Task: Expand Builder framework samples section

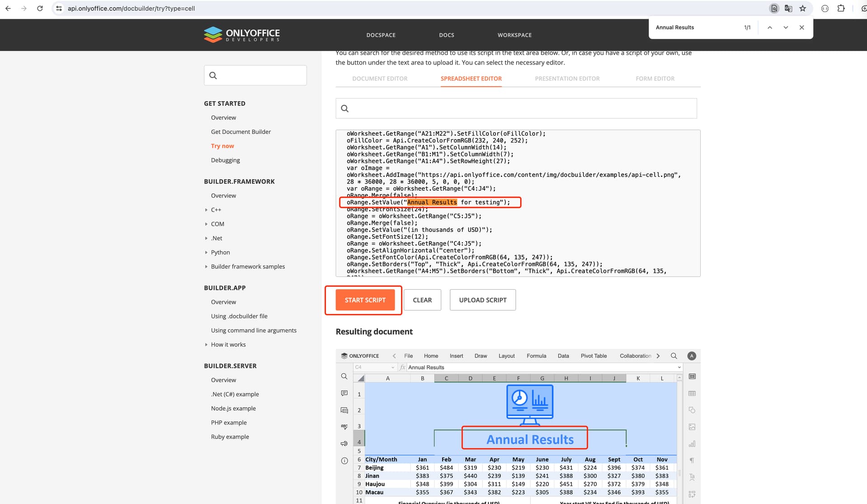Action: [x=206, y=267]
